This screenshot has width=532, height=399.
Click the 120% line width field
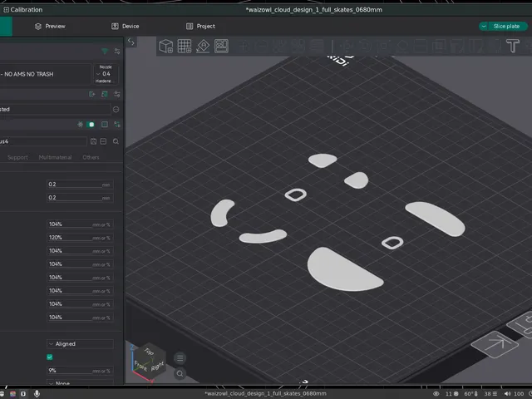pyautogui.click(x=80, y=238)
